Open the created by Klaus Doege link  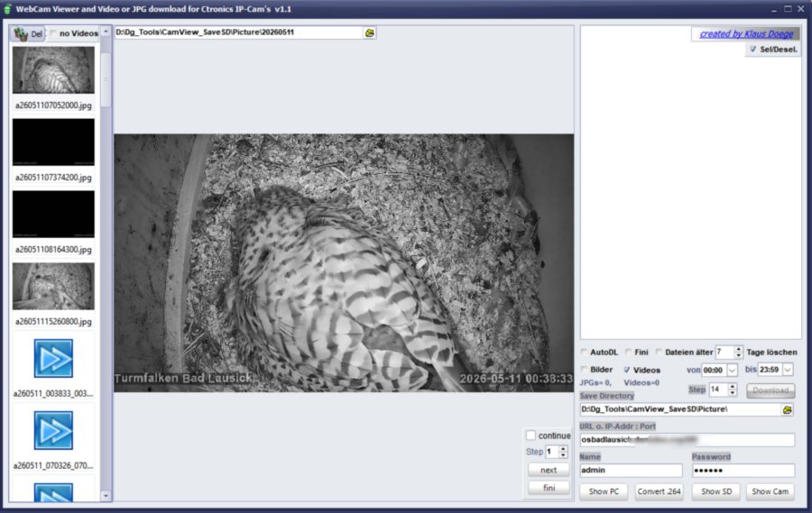(x=746, y=33)
